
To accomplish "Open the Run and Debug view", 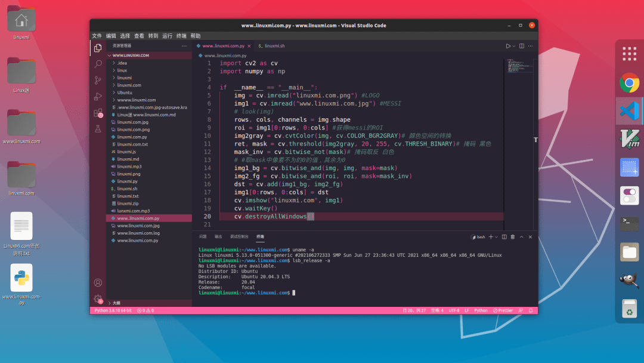I will (97, 96).
